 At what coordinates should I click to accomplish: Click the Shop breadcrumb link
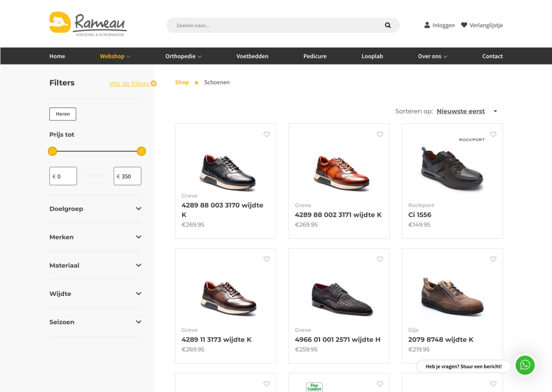[x=182, y=83]
